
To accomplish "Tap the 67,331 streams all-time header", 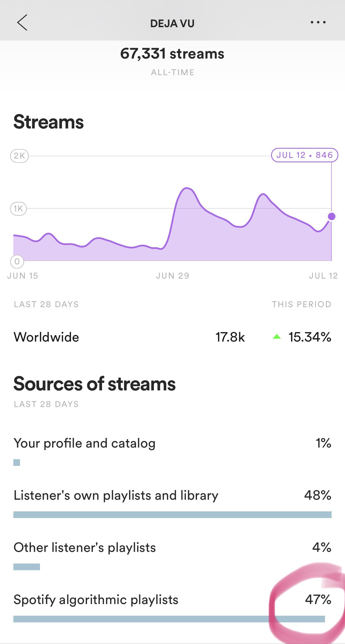I will point(172,54).
